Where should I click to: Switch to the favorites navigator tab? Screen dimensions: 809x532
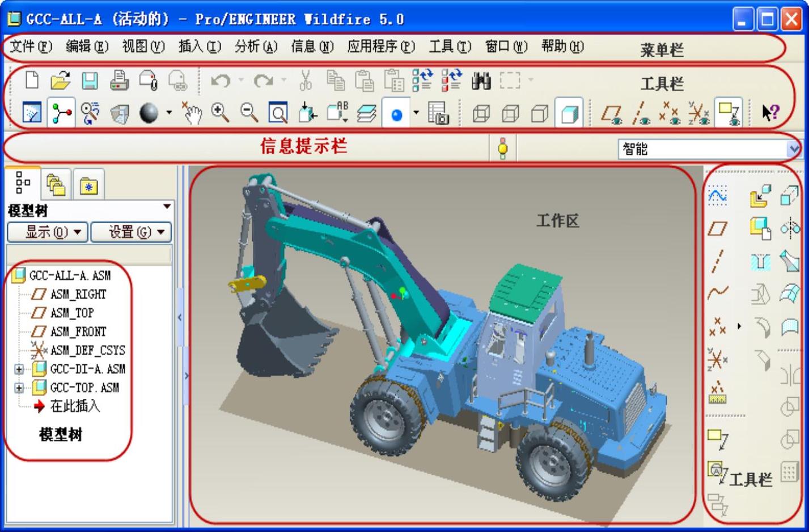tap(89, 185)
